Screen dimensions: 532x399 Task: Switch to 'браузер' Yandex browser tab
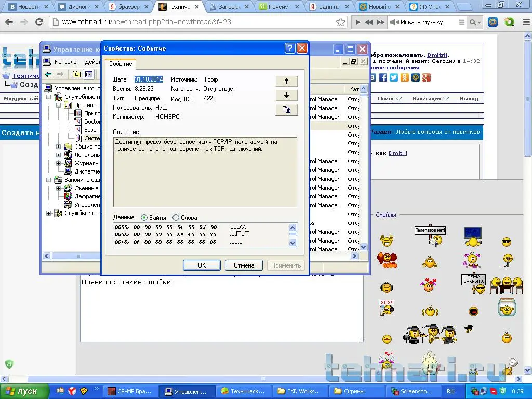click(129, 6)
